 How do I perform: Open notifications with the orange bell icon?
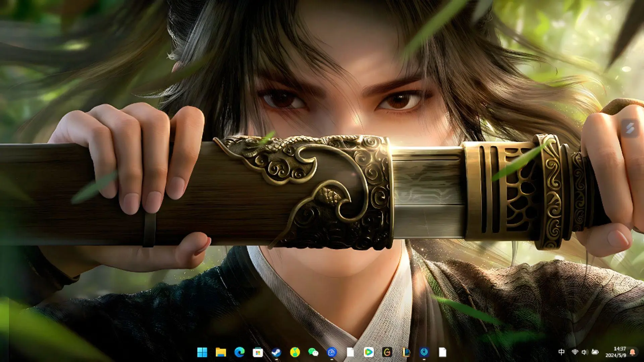pyautogui.click(x=633, y=352)
